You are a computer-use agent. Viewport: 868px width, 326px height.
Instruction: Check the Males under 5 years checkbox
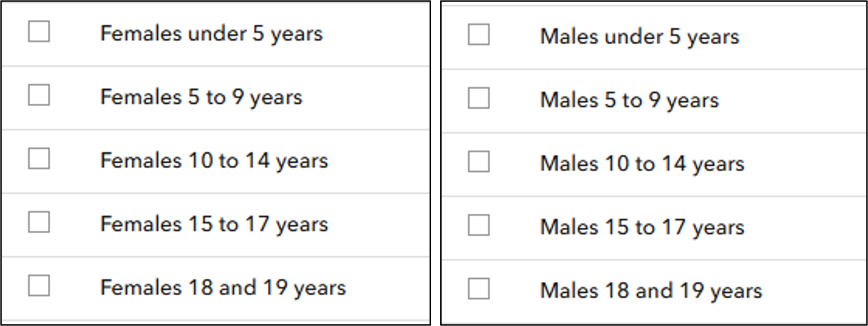pyautogui.click(x=479, y=35)
